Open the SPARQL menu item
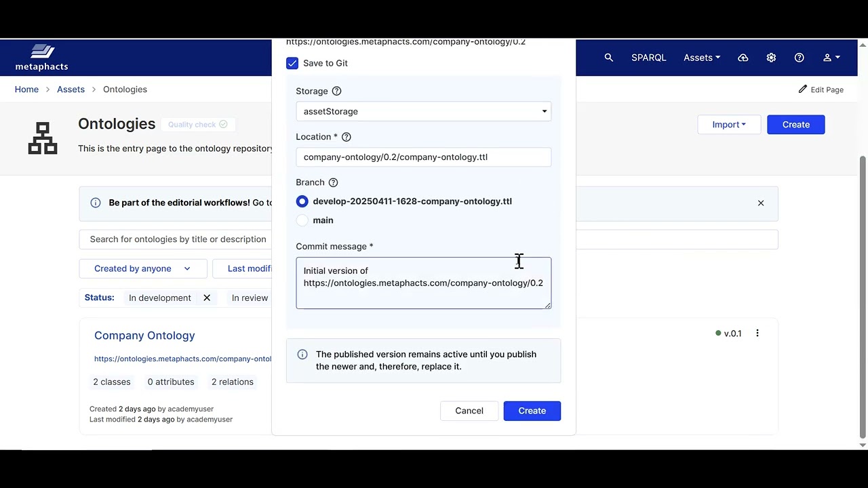 [x=649, y=58]
